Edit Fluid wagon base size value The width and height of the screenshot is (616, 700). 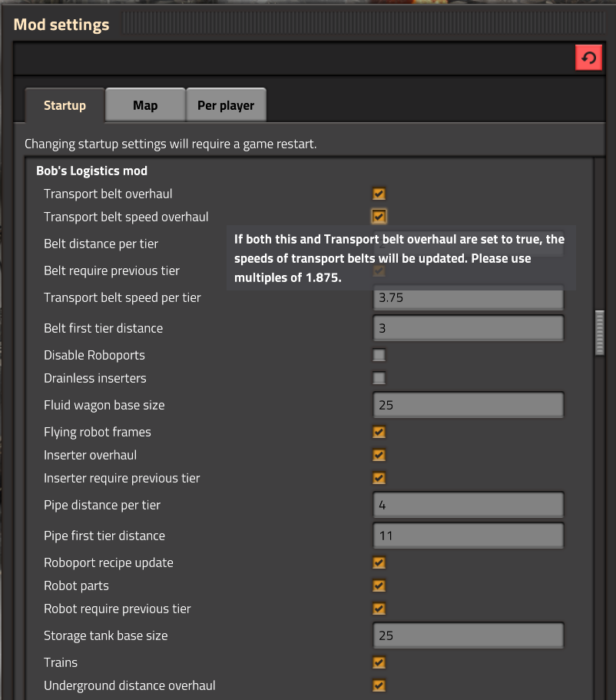469,405
